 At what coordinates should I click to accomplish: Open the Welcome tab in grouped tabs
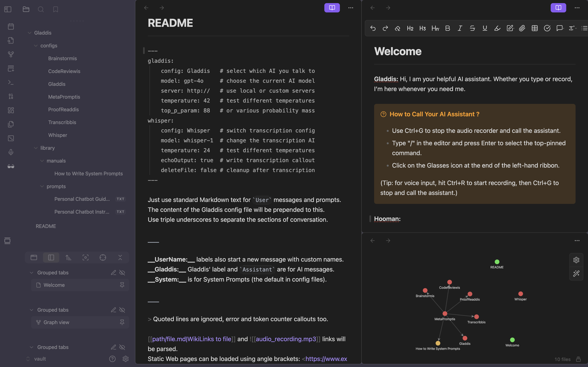point(54,285)
